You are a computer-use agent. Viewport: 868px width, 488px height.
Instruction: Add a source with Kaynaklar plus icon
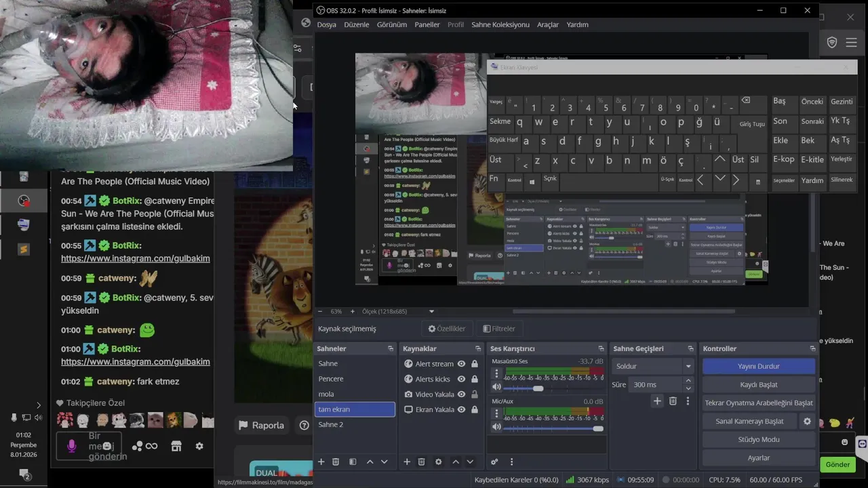click(x=407, y=462)
